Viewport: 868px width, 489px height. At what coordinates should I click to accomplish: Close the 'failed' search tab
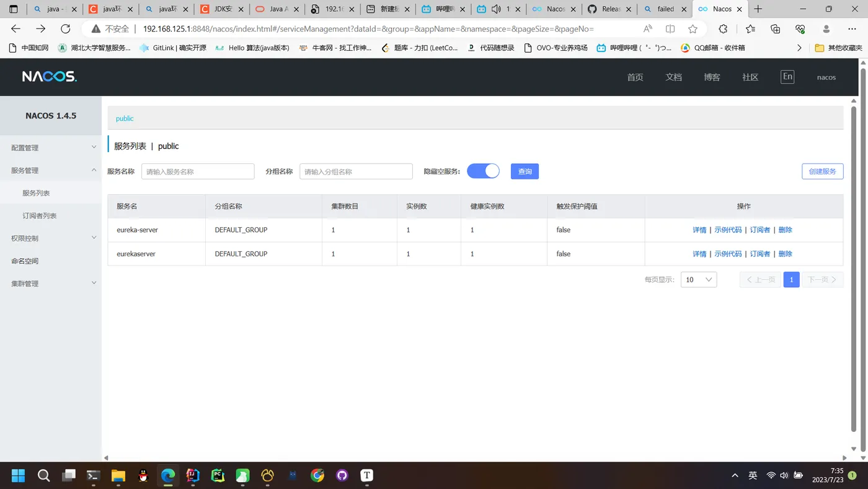(x=684, y=9)
